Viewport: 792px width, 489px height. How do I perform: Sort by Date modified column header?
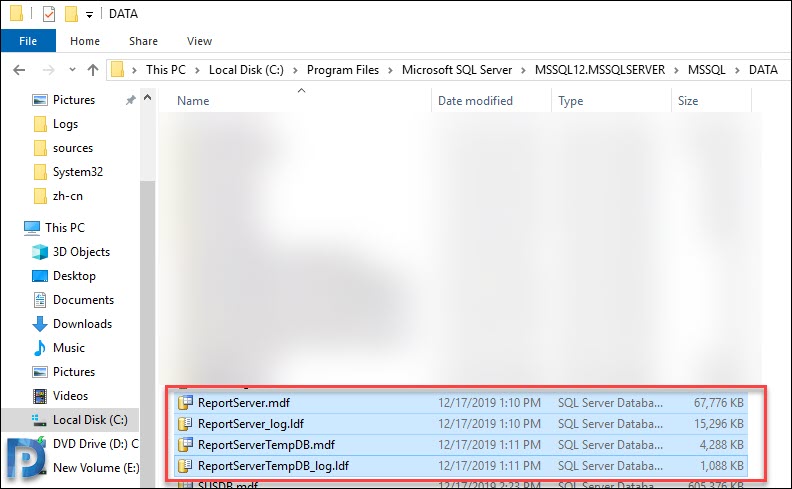491,101
